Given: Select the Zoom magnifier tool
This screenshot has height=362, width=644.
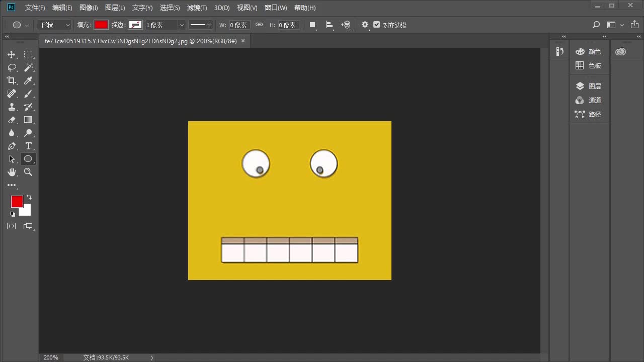Looking at the screenshot, I should tap(28, 172).
